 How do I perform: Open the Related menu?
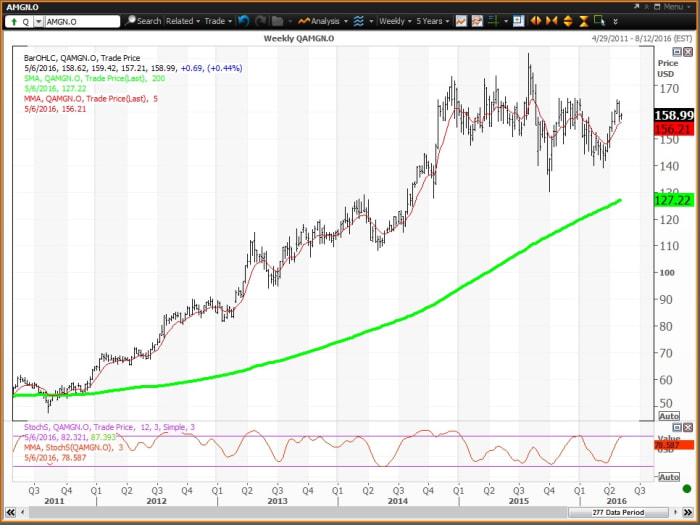pos(182,20)
